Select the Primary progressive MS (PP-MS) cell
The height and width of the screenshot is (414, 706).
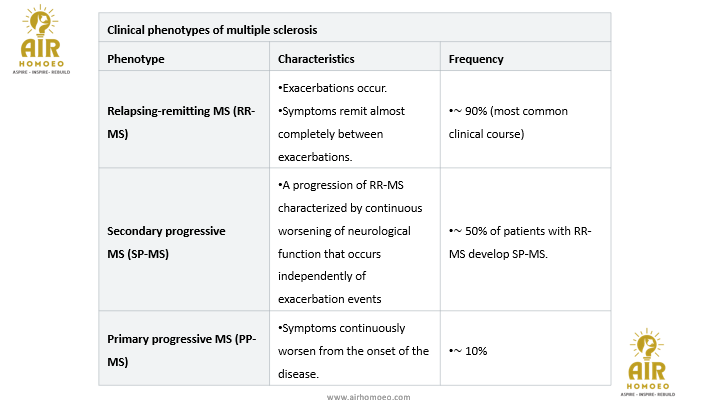coord(182,350)
